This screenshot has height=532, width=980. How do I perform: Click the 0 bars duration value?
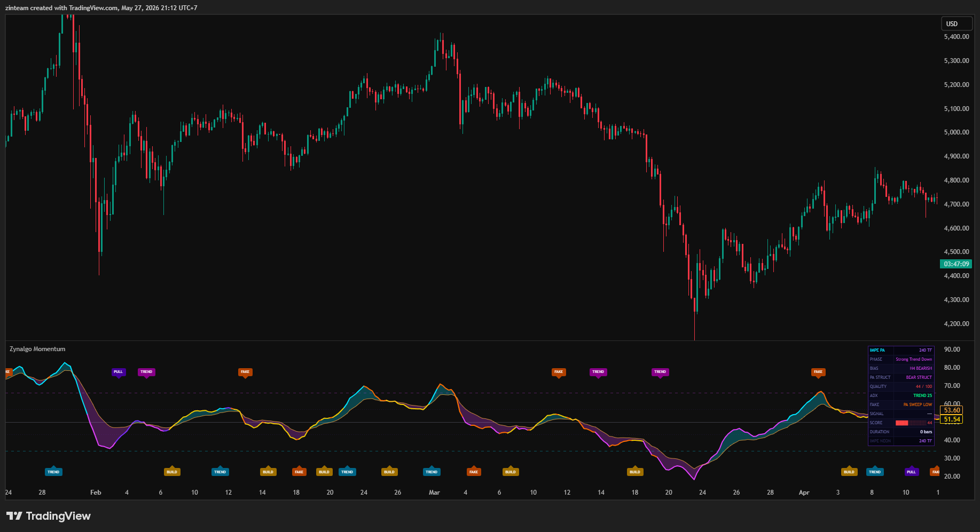[x=926, y=432]
